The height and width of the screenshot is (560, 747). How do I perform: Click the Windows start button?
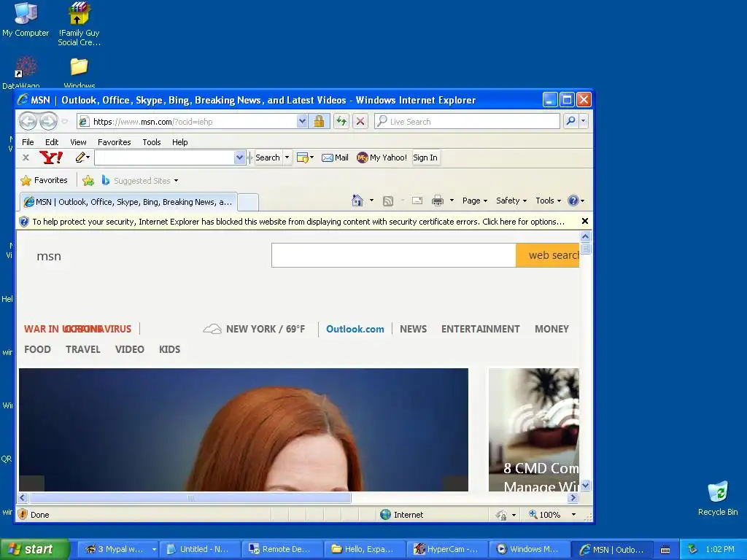point(34,549)
